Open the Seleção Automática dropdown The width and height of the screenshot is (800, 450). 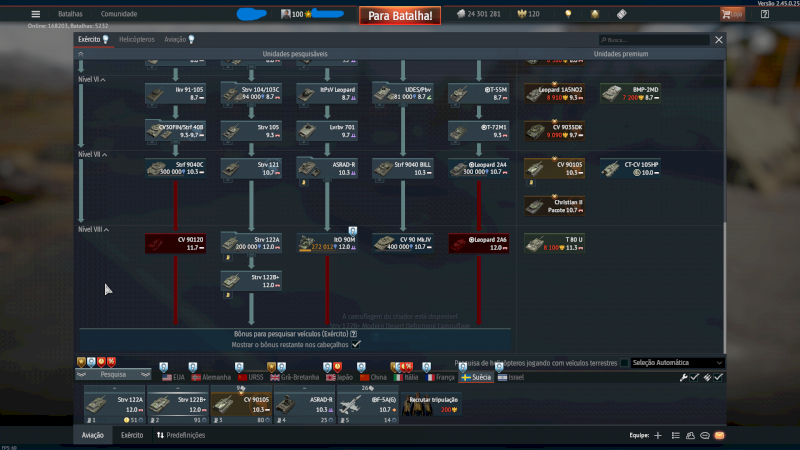pos(676,363)
